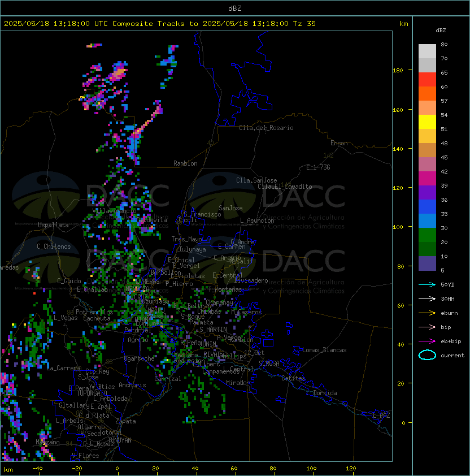Click the 'Clla.SanJose' map label
Image resolution: width=470 pixels, height=476 pixels.
[x=256, y=180]
